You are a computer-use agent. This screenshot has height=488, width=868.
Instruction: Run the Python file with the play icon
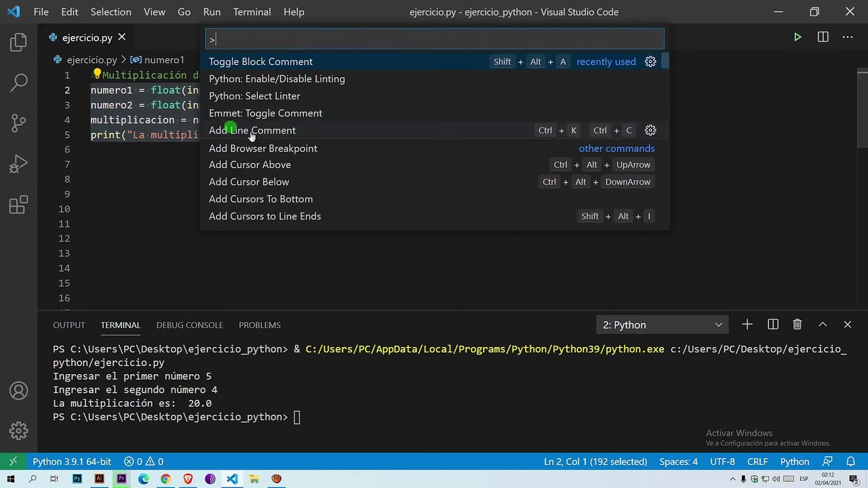797,37
